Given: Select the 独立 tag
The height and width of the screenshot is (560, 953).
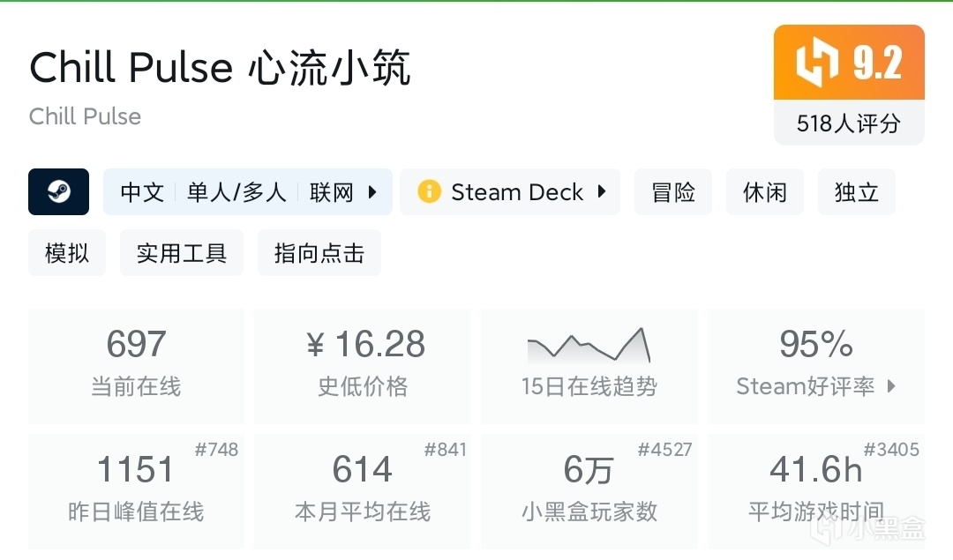Looking at the screenshot, I should [x=856, y=192].
